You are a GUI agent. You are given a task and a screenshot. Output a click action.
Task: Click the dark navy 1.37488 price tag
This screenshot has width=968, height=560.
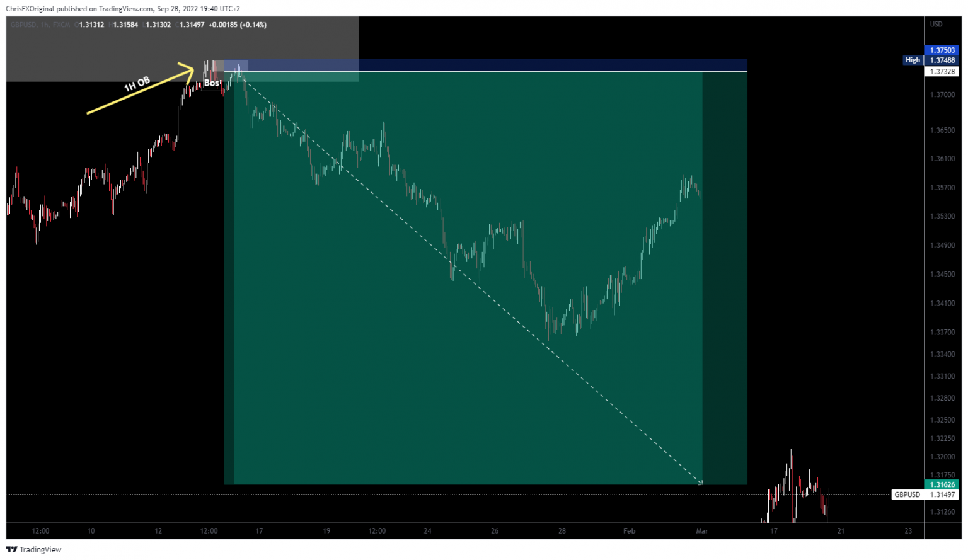942,60
